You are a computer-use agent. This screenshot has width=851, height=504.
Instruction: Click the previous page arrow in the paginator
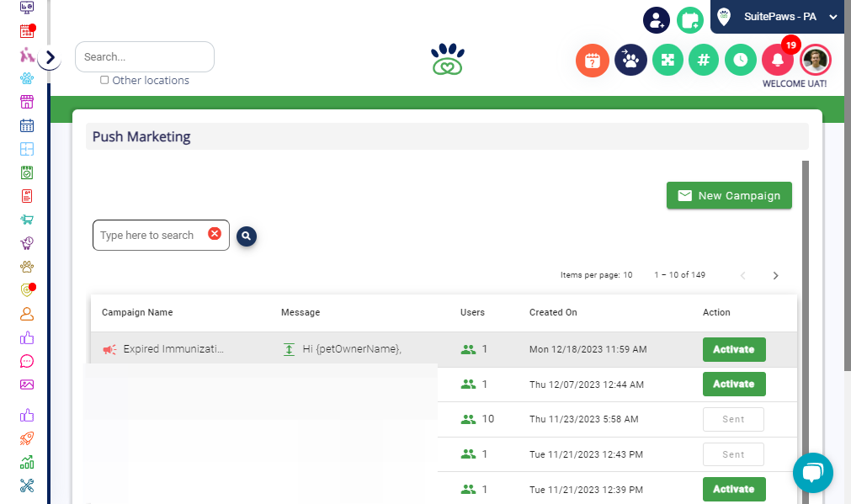(743, 276)
